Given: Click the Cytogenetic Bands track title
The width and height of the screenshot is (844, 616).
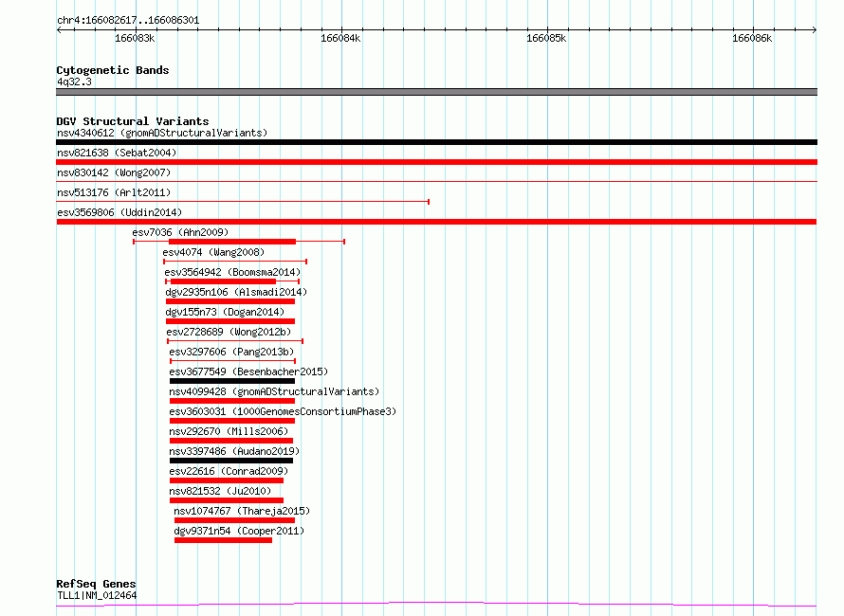Looking at the screenshot, I should click(x=113, y=70).
